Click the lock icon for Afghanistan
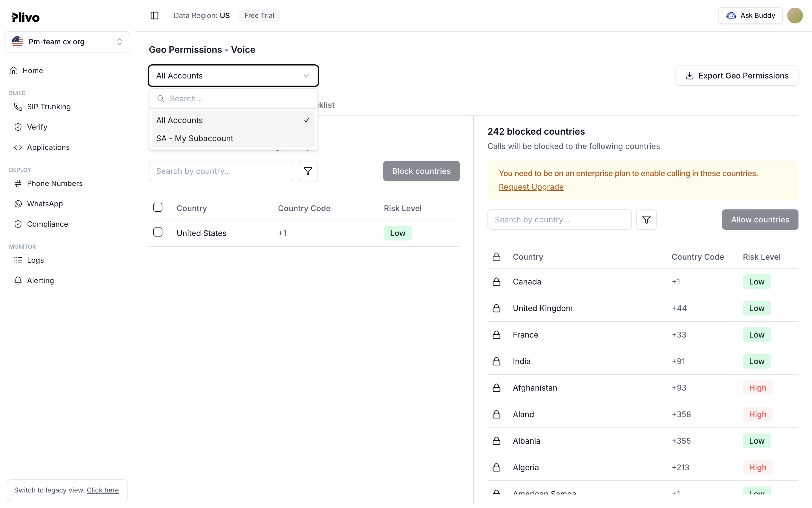812x508 pixels. [x=497, y=388]
